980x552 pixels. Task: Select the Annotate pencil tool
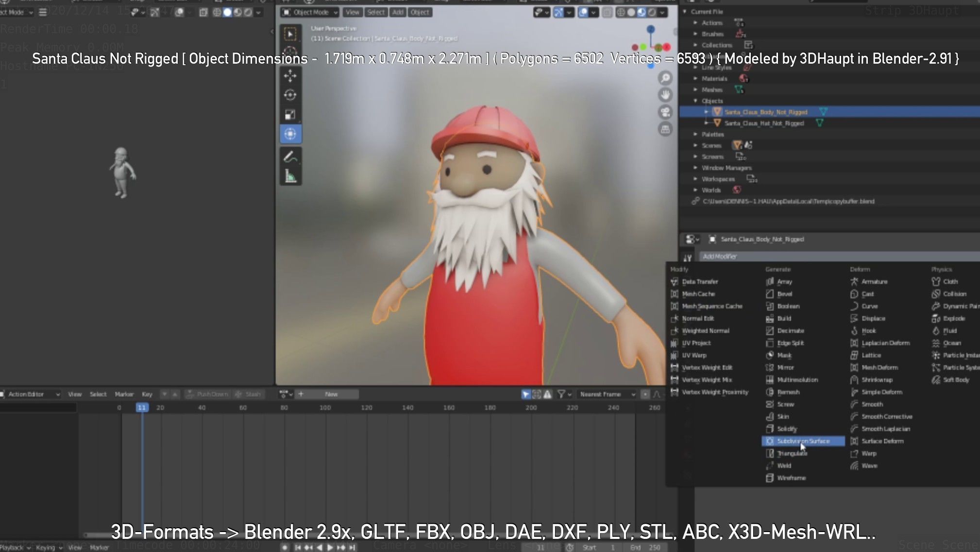pos(290,157)
